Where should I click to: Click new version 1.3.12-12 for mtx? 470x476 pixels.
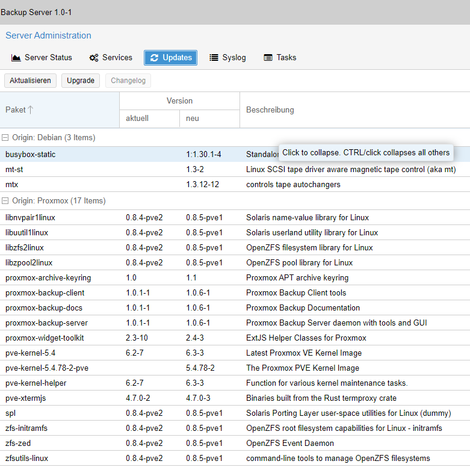coord(202,185)
